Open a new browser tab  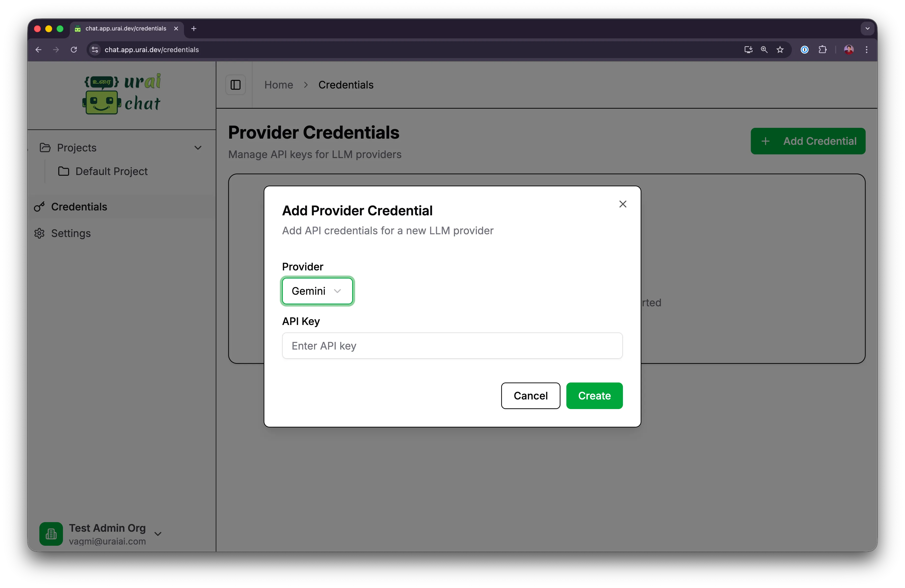point(194,29)
